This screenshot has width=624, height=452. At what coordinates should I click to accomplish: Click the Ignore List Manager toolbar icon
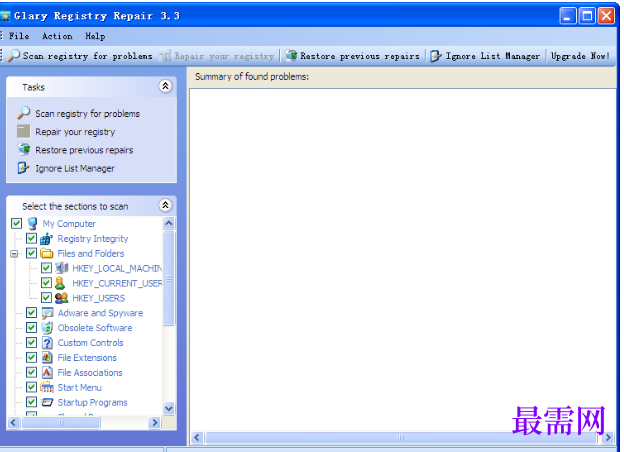(436, 56)
